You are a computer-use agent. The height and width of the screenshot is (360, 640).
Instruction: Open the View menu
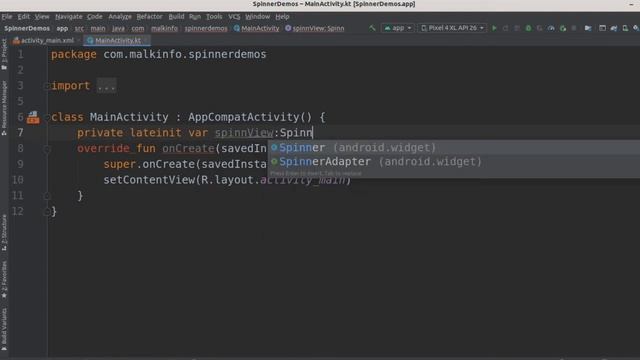[x=42, y=17]
